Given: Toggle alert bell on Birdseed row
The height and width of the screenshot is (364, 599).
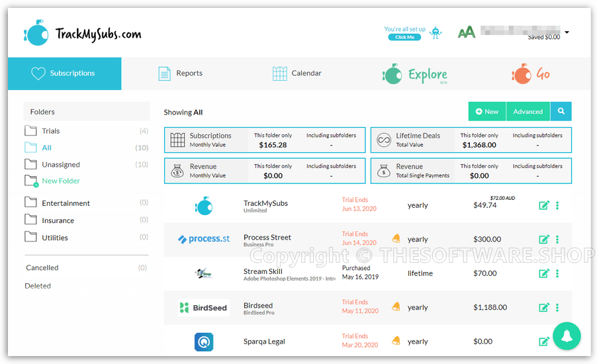Looking at the screenshot, I should point(396,307).
